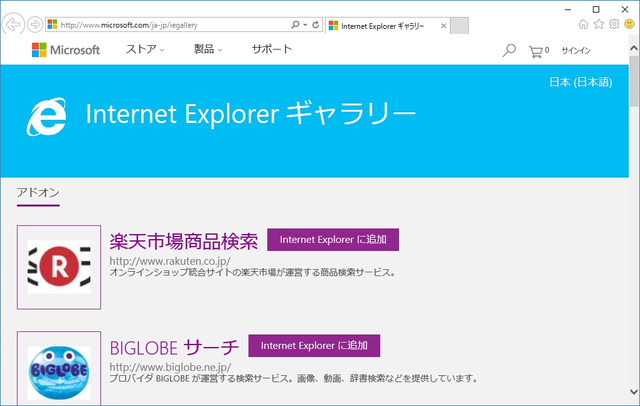Click the サインイン link
Image resolution: width=640 pixels, height=406 pixels.
point(576,51)
